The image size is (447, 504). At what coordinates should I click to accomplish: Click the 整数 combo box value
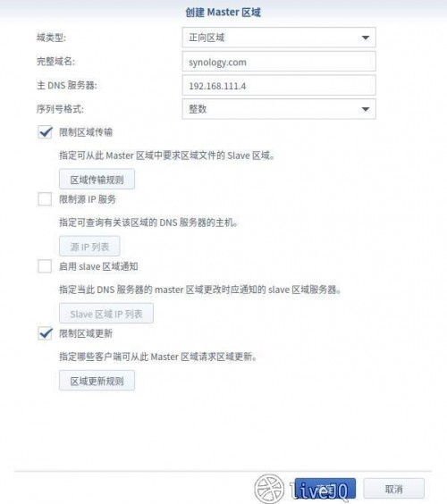coord(198,109)
